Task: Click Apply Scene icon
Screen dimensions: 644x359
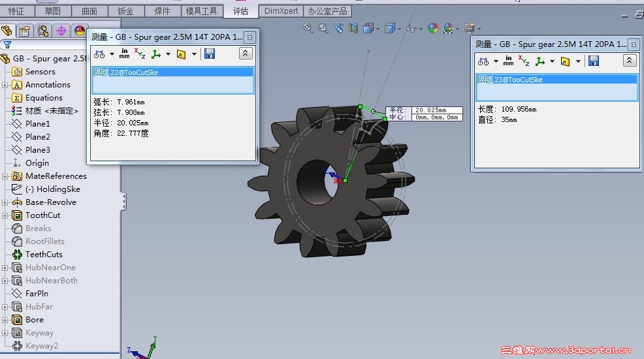Action: click(448, 28)
